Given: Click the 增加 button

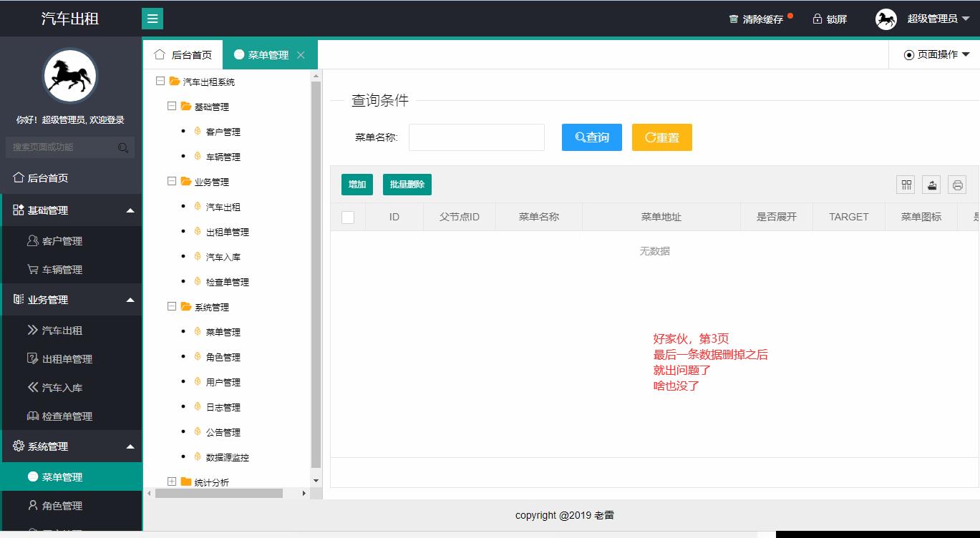Looking at the screenshot, I should coord(357,185).
